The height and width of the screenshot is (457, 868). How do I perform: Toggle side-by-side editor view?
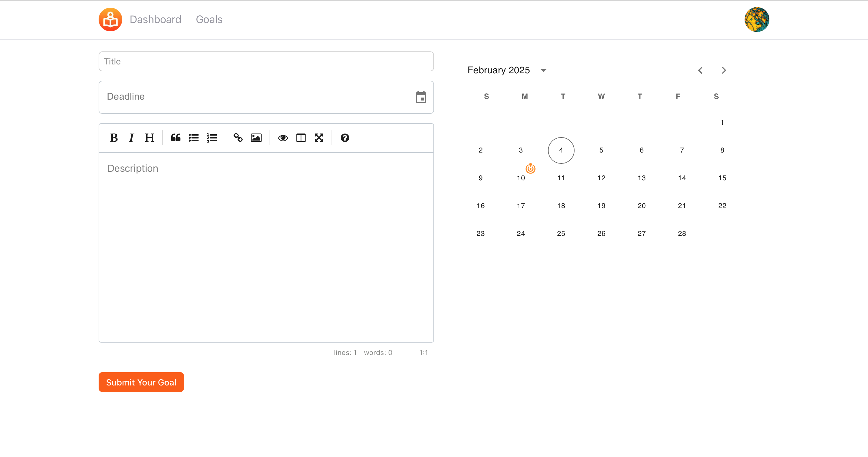point(301,138)
